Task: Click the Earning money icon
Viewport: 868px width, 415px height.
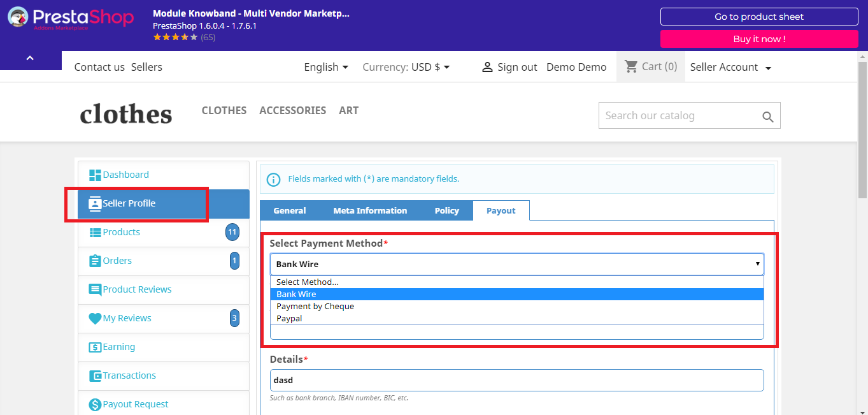Action: click(95, 347)
